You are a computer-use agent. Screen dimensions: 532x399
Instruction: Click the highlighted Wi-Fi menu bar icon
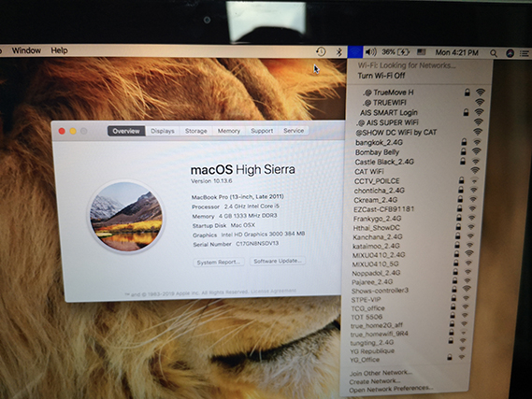tap(355, 52)
